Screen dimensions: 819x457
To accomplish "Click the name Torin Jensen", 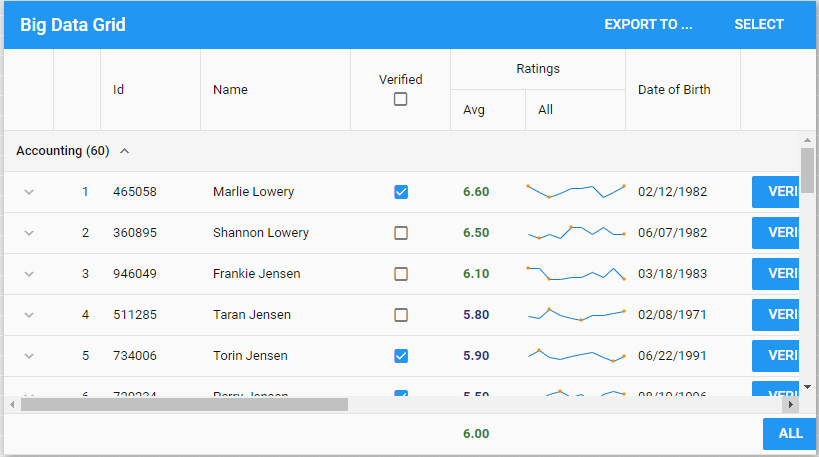I will click(x=250, y=356).
